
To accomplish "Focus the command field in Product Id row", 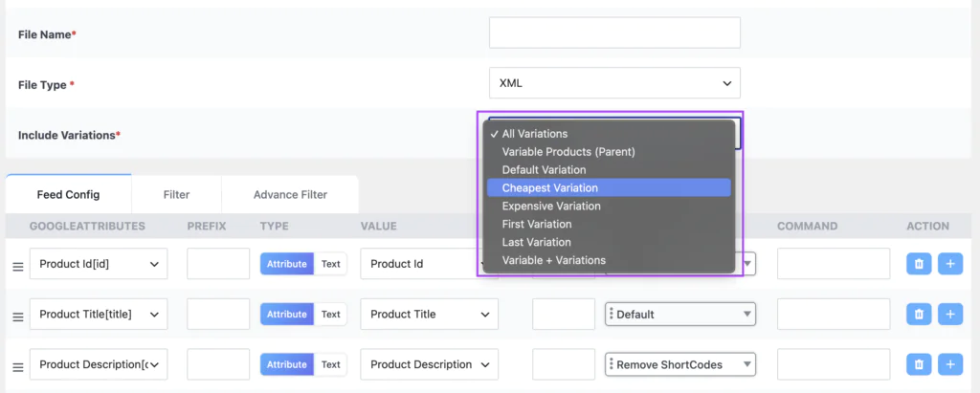I will point(834,264).
